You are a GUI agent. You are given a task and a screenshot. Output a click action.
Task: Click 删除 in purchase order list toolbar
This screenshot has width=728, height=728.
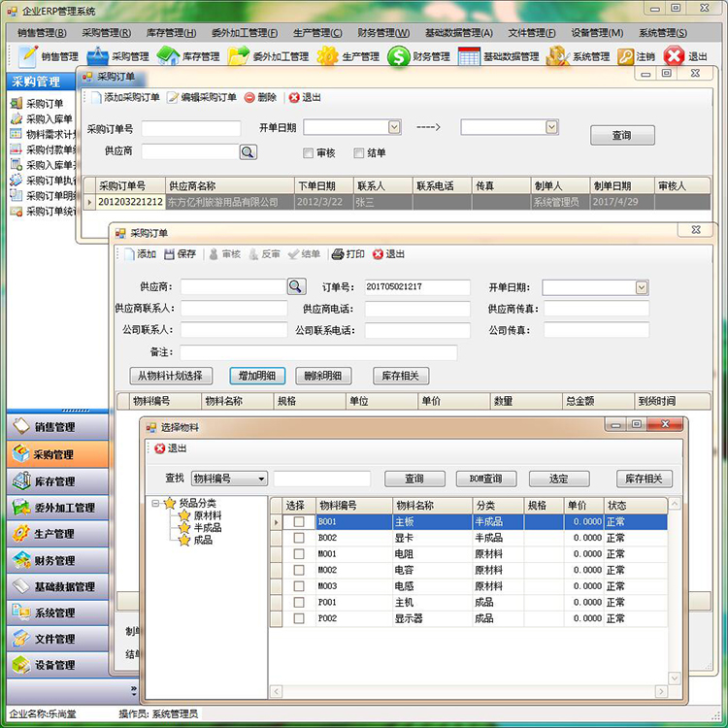coord(260,97)
